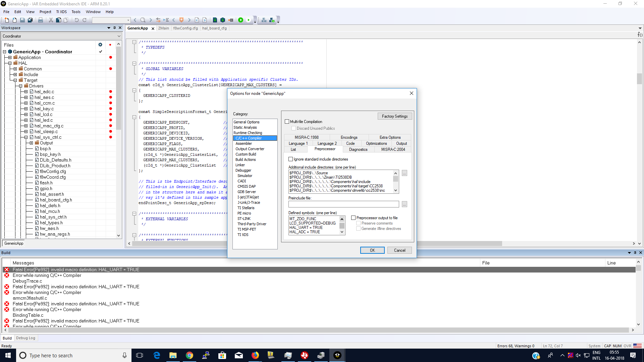Check Ignore standard include directories
The height and width of the screenshot is (362, 644).
point(291,159)
